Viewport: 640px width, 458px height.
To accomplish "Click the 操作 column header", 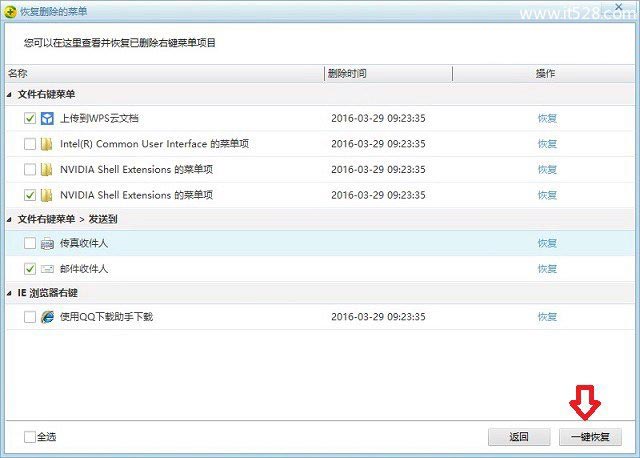I will tap(544, 74).
